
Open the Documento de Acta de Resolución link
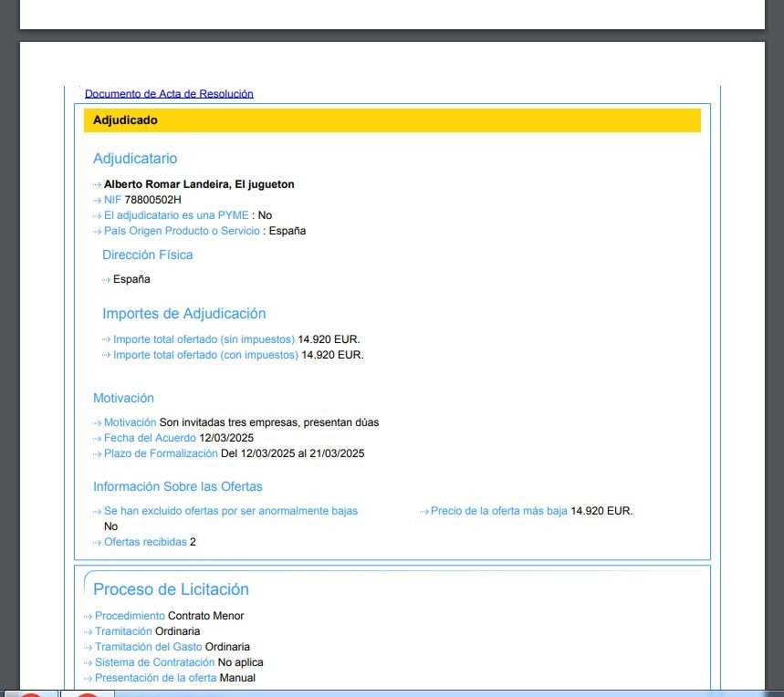click(x=169, y=94)
